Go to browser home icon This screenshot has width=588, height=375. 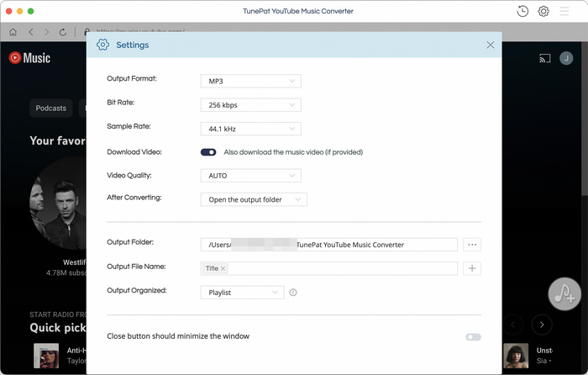pos(13,32)
